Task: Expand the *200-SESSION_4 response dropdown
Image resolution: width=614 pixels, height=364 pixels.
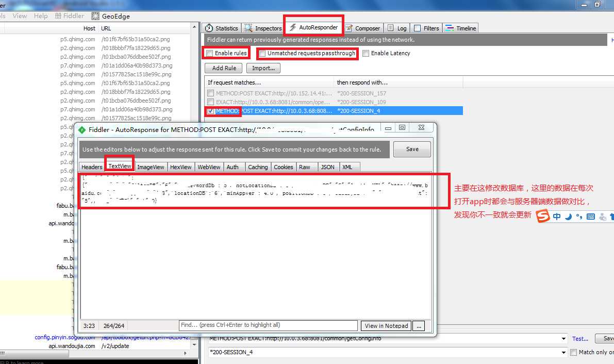Action: [563, 352]
